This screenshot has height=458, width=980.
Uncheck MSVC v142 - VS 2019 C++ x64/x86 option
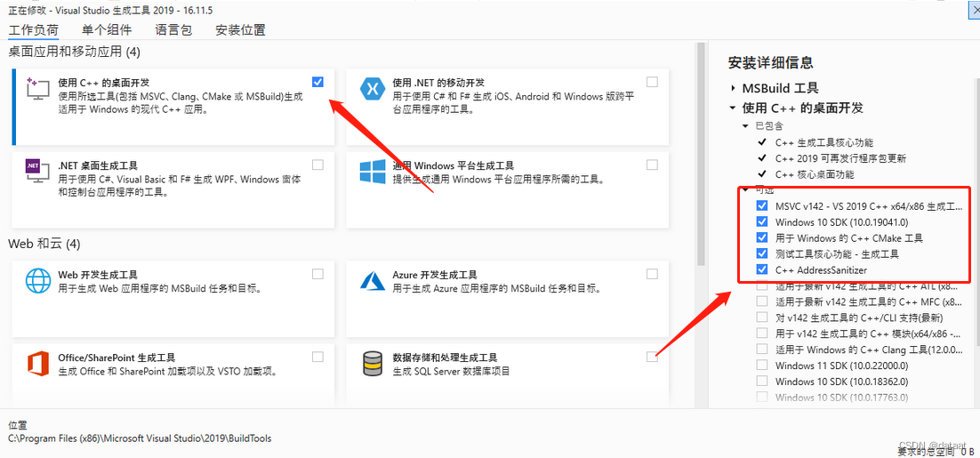pos(762,205)
